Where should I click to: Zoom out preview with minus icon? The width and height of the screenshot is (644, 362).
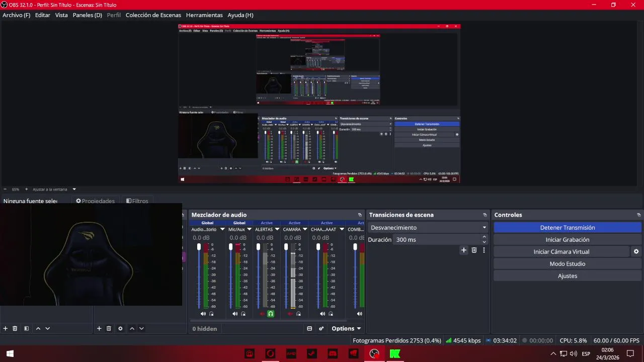tap(5, 189)
